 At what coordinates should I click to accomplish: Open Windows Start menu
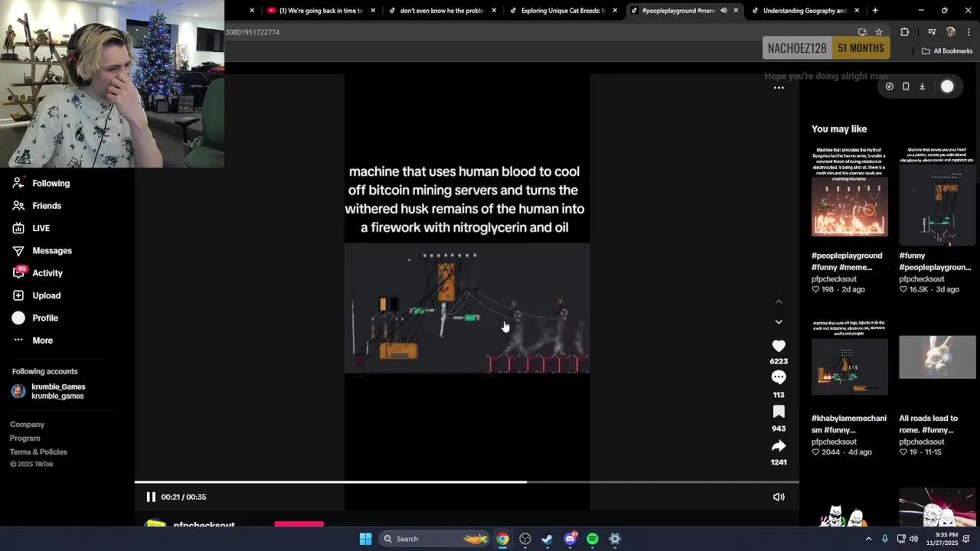(x=366, y=539)
